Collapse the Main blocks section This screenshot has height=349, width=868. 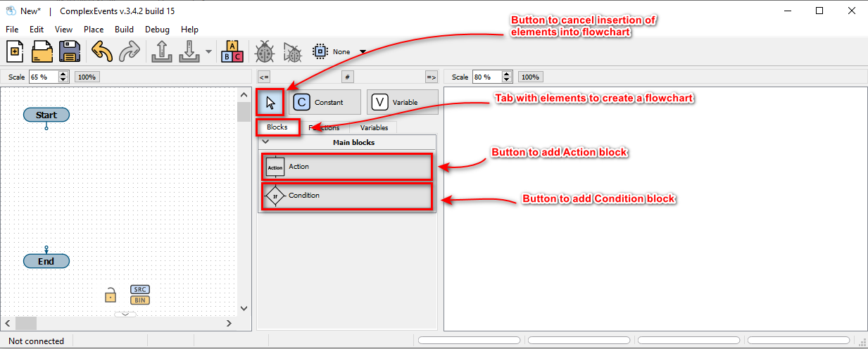pos(265,142)
